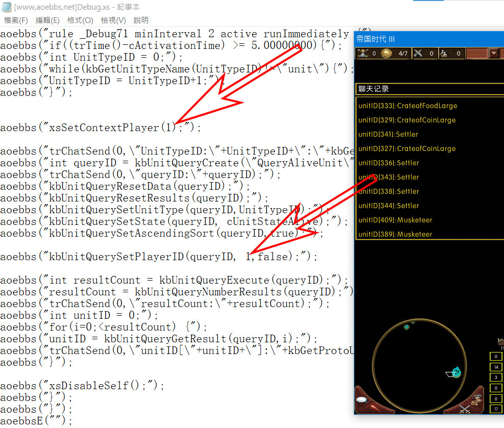504x428 pixels.
Task: Click the yellow counter box showing 3
Action: tap(496, 377)
